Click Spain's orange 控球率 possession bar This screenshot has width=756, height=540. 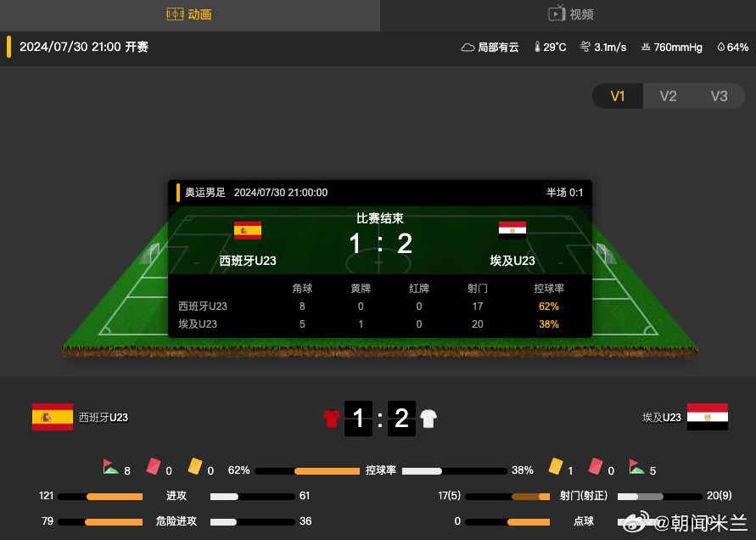coord(327,471)
